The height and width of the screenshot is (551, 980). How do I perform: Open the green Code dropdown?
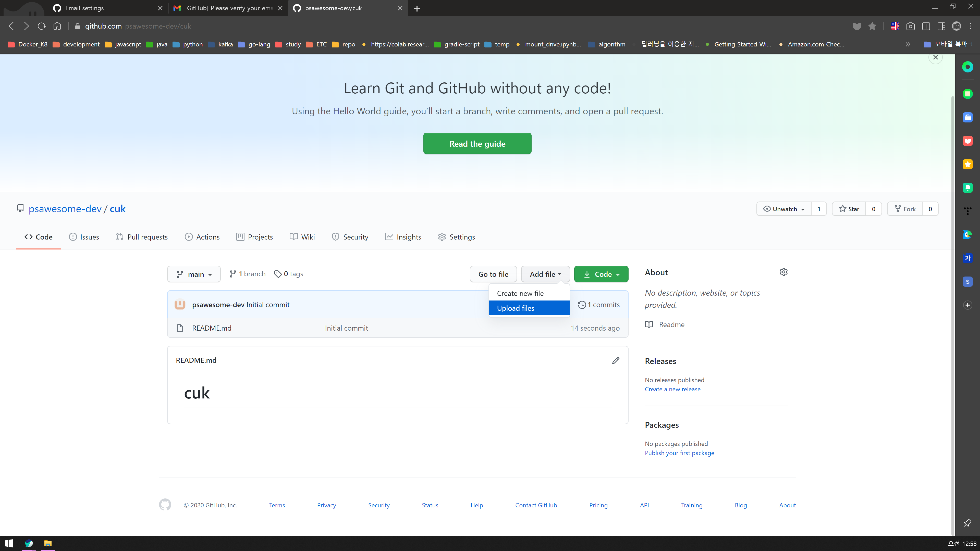(x=601, y=274)
